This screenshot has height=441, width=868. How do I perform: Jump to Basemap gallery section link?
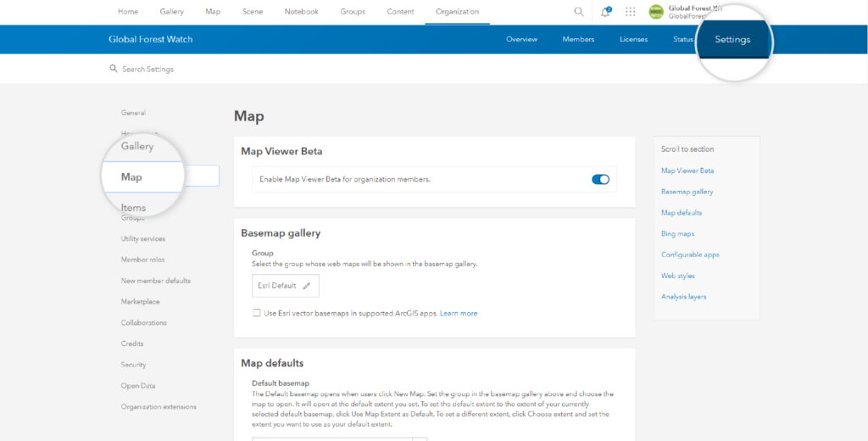click(x=687, y=192)
